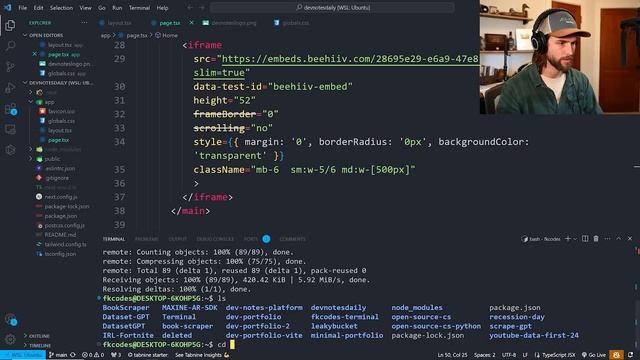This screenshot has height=360, width=640.
Task: Change UTF-8 file encoding
Action: pyautogui.click(x=509, y=355)
